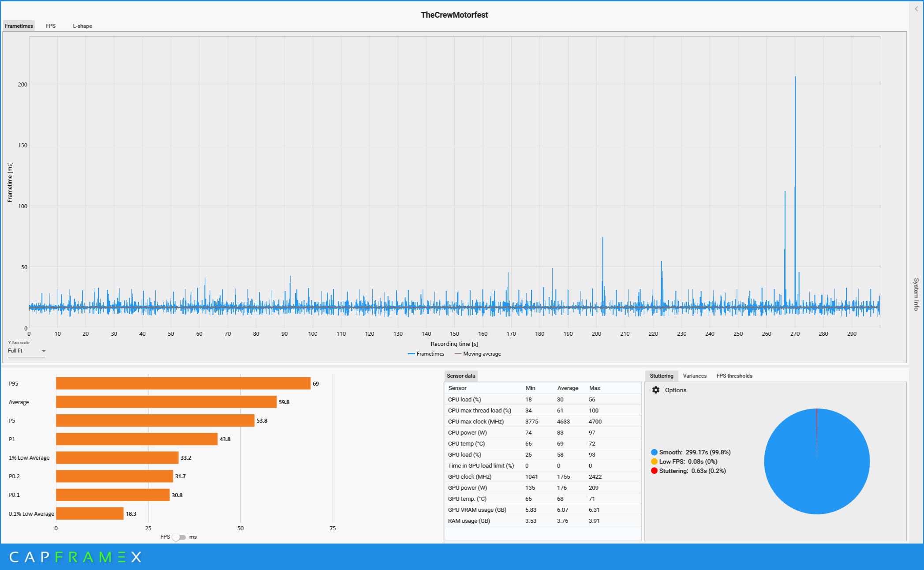The image size is (924, 570).
Task: Toggle Frametimes series in chart legend
Action: 426,354
